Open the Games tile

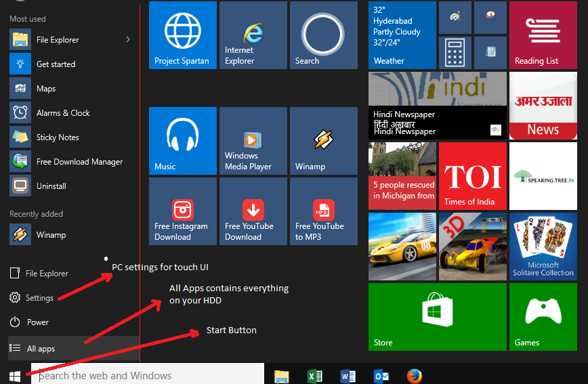click(x=543, y=317)
